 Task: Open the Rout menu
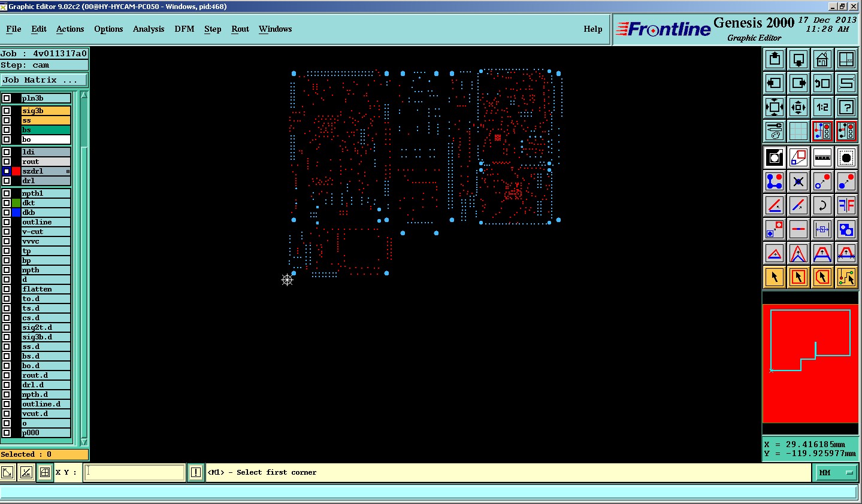pos(240,29)
